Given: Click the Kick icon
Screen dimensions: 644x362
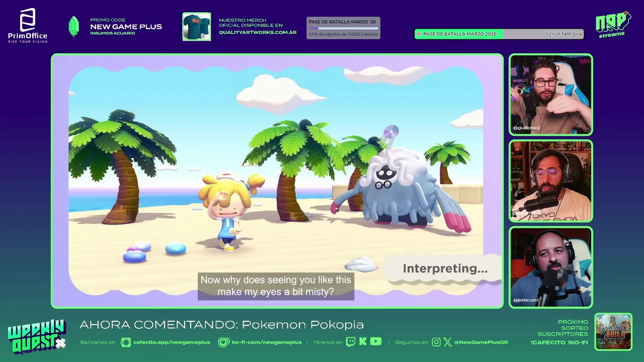Looking at the screenshot, I should (x=363, y=342).
